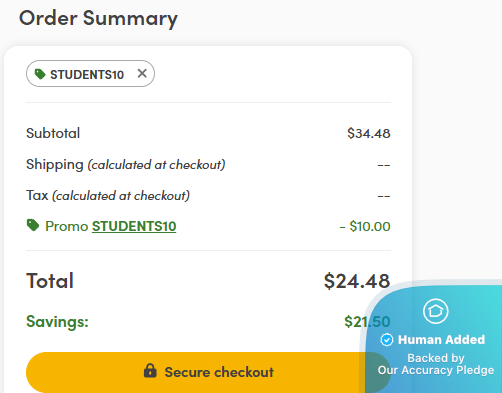Click the green tag icon beside Promo
Image resolution: width=502 pixels, height=393 pixels.
(x=33, y=225)
